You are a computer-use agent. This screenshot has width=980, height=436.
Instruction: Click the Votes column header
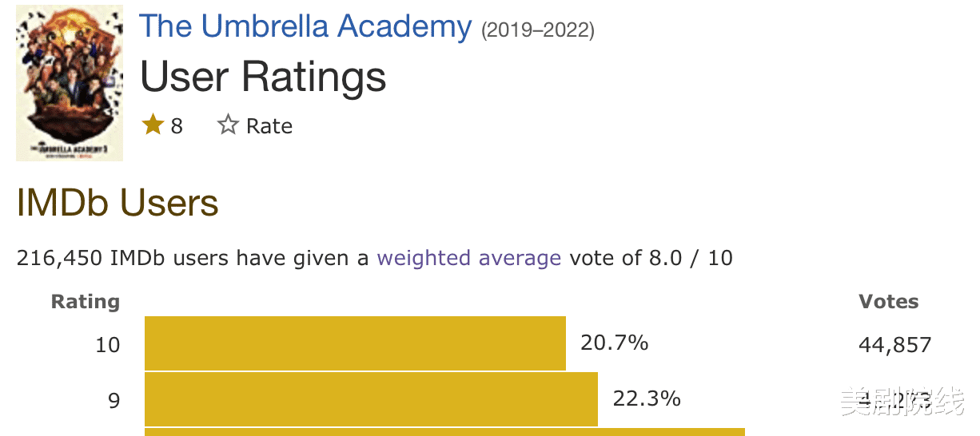click(888, 302)
